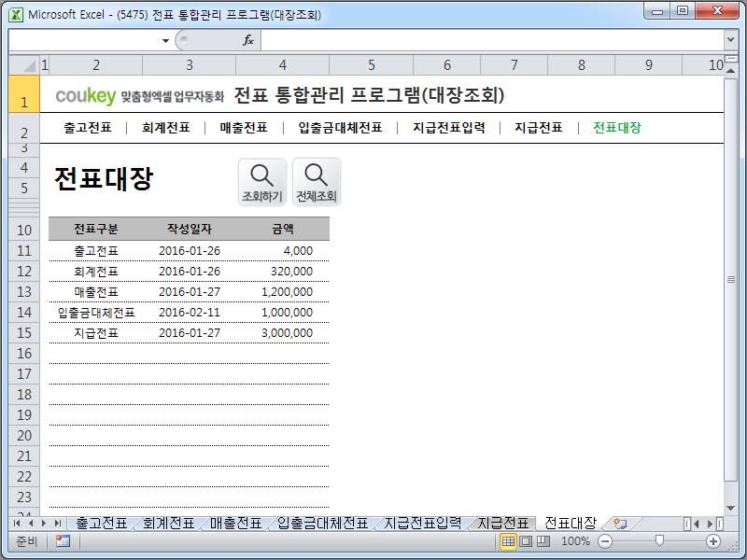Go to previous sheet tab arrow
Viewport: 747px width, 560px height.
(x=31, y=524)
